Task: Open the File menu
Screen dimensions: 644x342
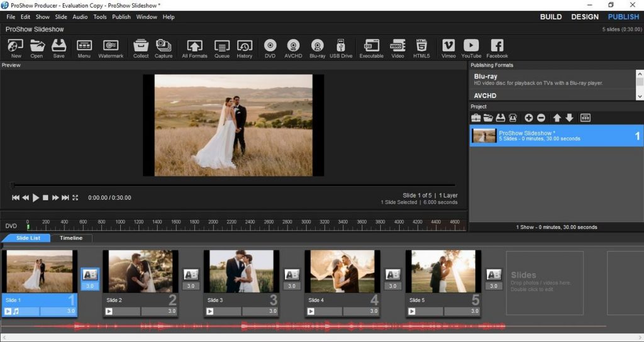Action: coord(11,17)
